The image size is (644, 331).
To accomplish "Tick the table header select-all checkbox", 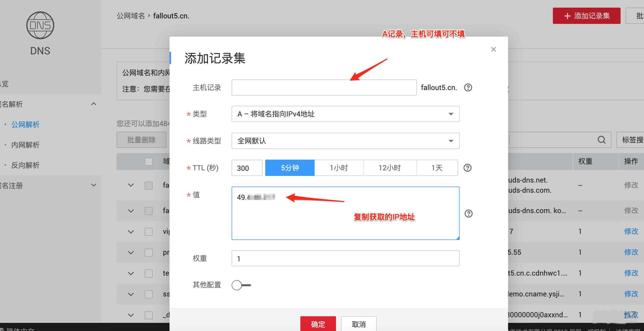I will [149, 161].
